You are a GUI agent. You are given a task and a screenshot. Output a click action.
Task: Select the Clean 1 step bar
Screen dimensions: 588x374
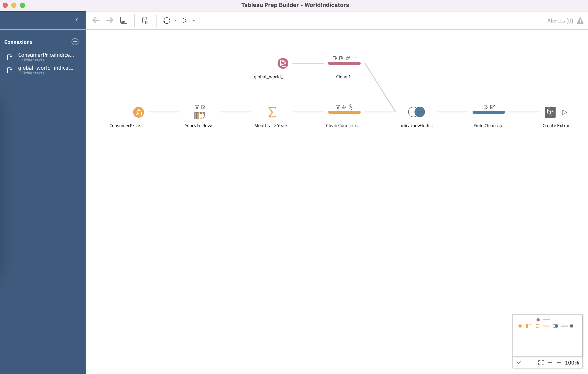(x=344, y=63)
